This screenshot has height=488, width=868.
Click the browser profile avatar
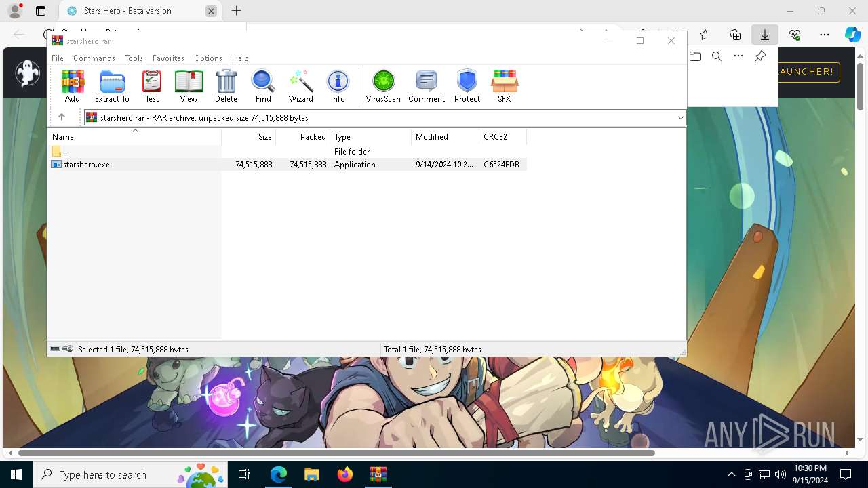(15, 11)
